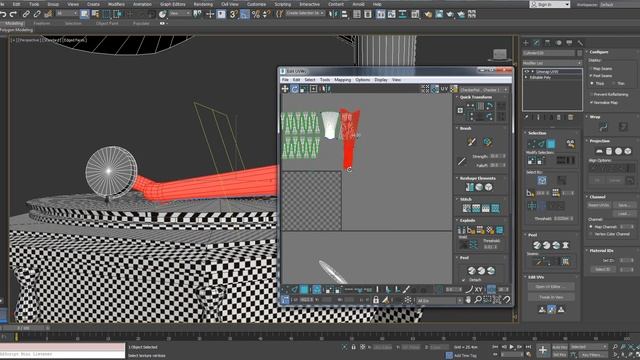Click box map icon in Projection rollout
Image resolution: width=640 pixels, height=360 pixels.
(x=628, y=151)
